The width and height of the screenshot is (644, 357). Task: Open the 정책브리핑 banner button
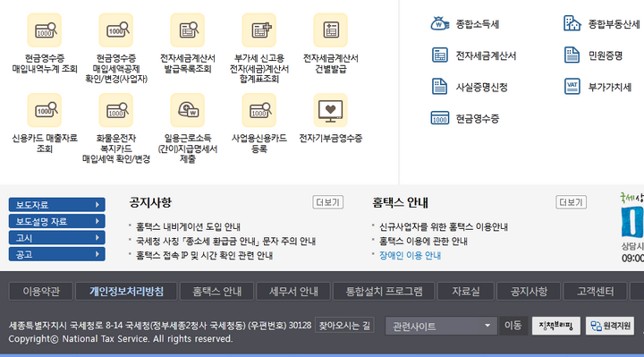point(556,326)
